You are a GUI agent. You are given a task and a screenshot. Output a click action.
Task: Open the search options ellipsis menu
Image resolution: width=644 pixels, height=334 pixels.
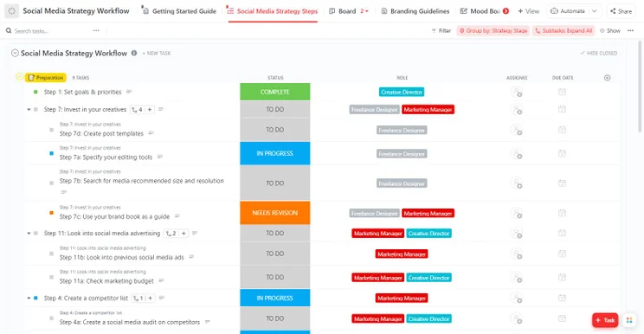[x=96, y=31]
